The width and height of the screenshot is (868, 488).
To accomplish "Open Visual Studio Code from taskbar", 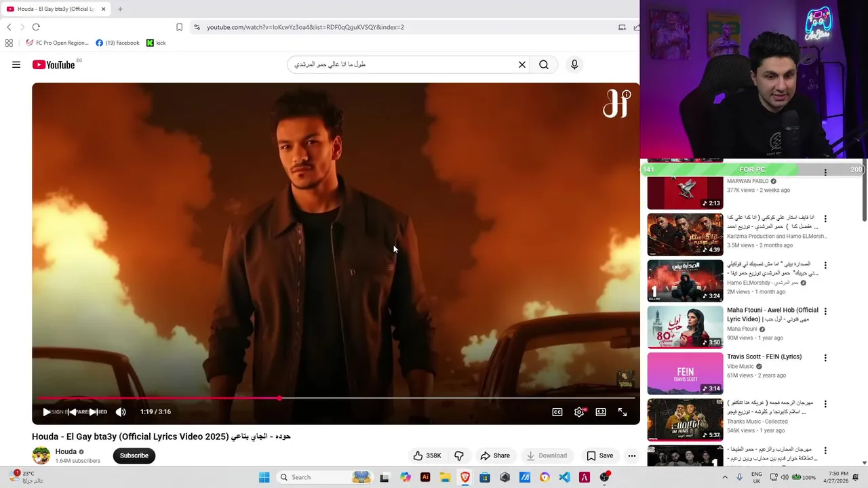I will (x=564, y=477).
